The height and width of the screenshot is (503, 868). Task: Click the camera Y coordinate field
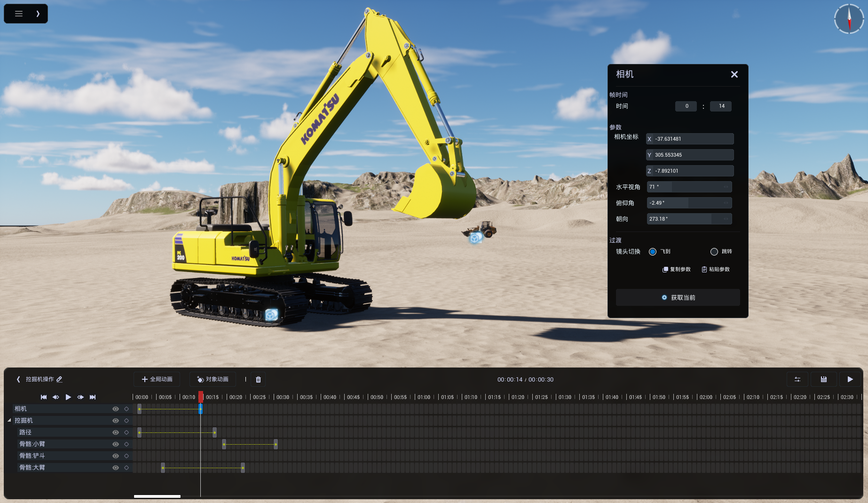(x=690, y=155)
